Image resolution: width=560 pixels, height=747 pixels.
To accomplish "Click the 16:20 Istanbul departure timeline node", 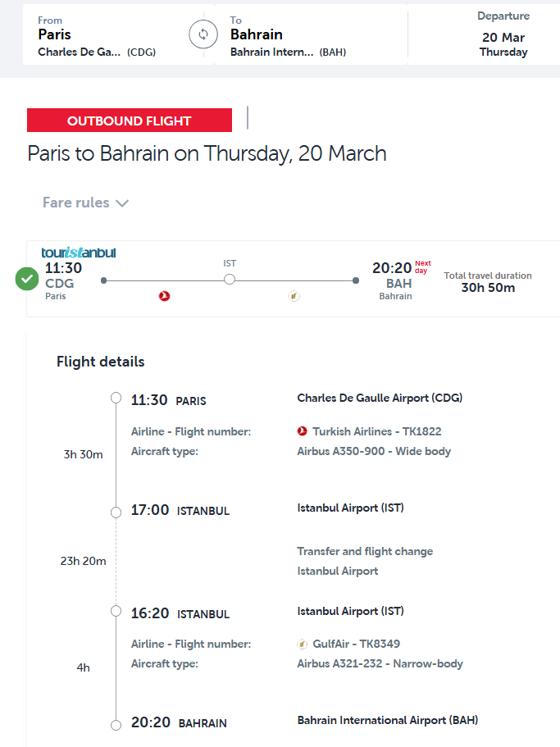I will [116, 612].
